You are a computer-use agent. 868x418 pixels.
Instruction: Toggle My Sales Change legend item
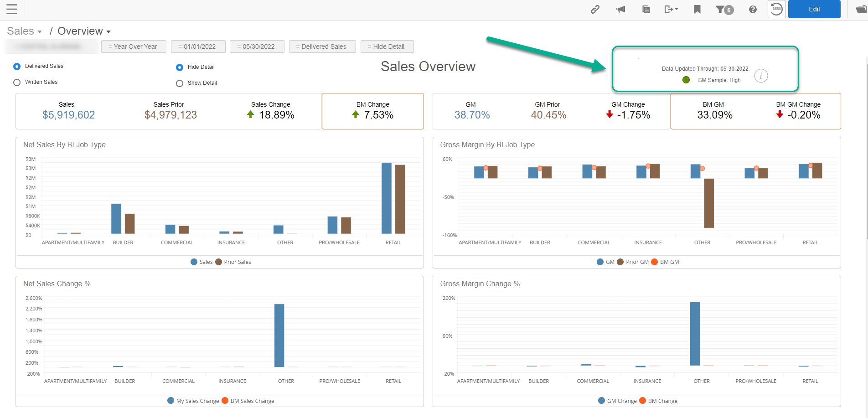click(x=193, y=401)
